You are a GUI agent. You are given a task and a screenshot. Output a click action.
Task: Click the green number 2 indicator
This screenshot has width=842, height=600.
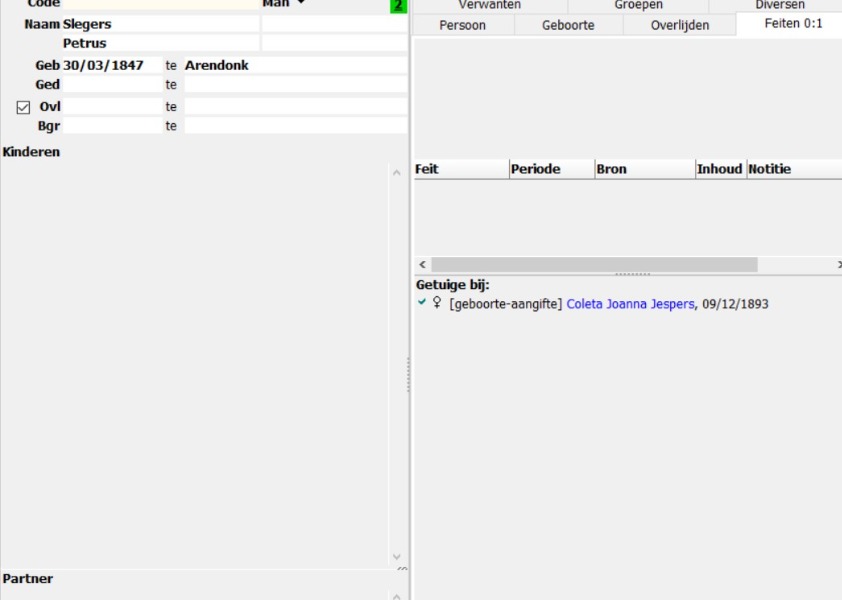coord(399,6)
